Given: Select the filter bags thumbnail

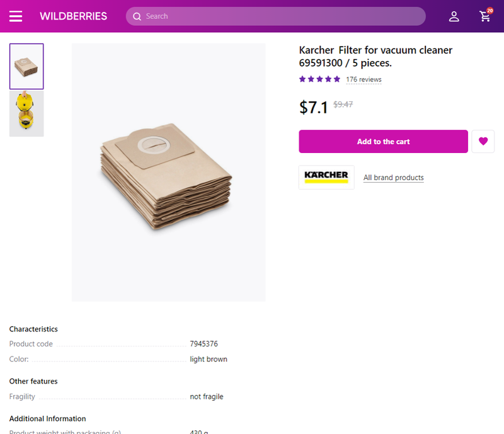Looking at the screenshot, I should click(26, 66).
